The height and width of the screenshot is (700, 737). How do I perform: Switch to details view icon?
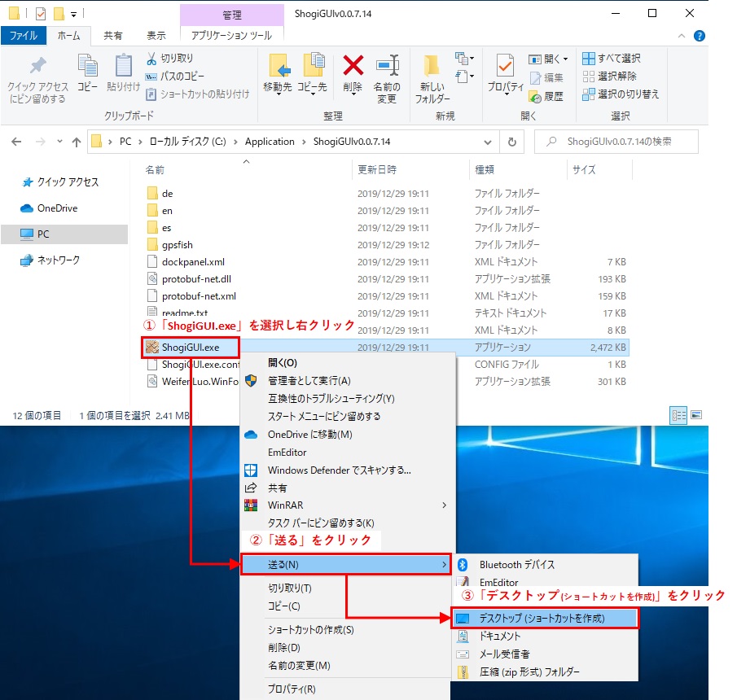(x=678, y=415)
